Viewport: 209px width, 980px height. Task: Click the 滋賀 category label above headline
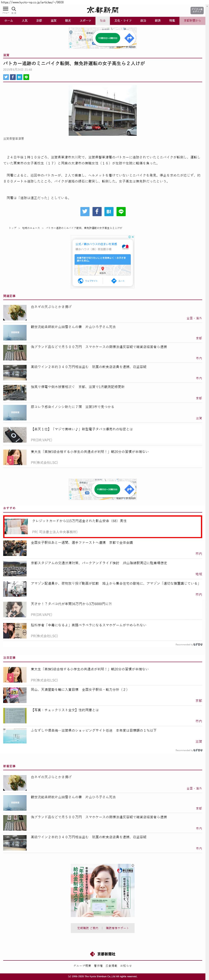click(x=6, y=55)
